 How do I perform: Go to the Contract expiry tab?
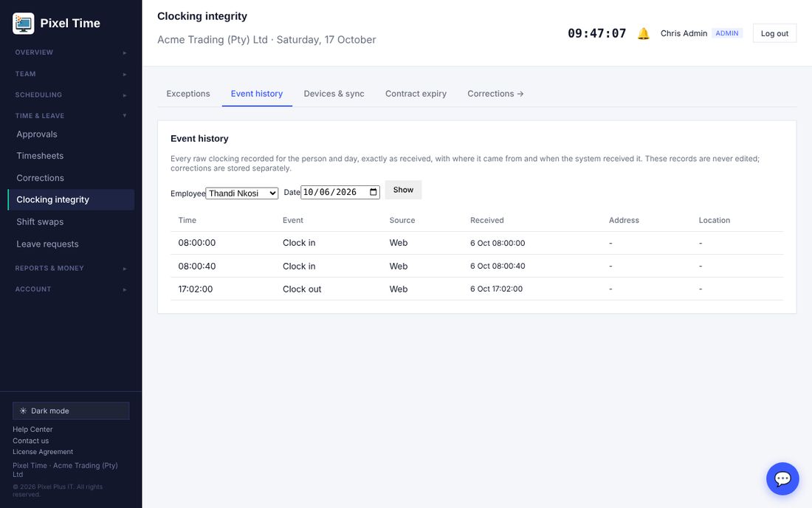416,94
